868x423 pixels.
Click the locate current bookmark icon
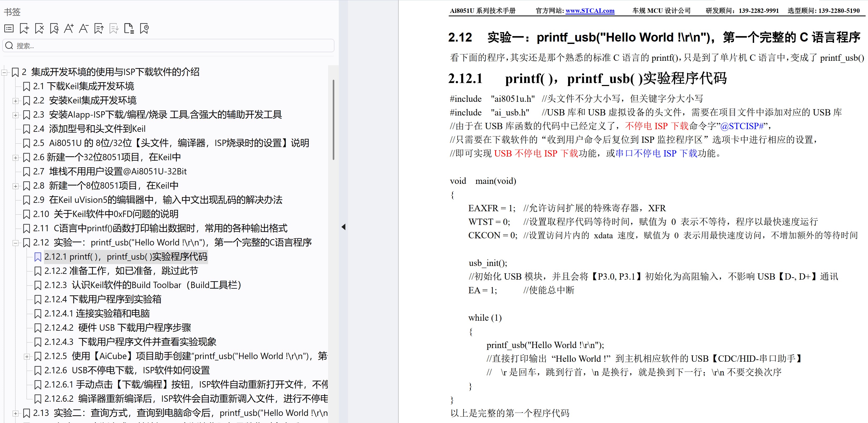(144, 29)
